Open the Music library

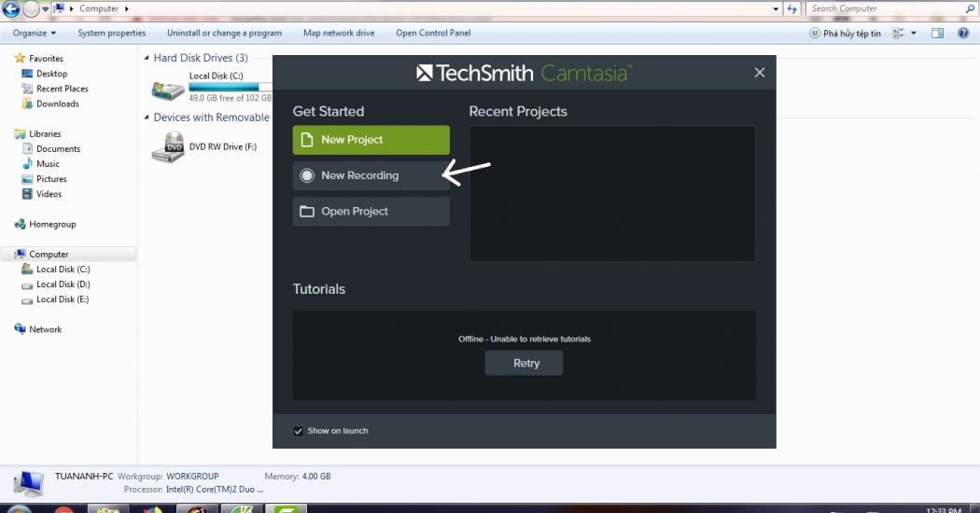[x=48, y=164]
